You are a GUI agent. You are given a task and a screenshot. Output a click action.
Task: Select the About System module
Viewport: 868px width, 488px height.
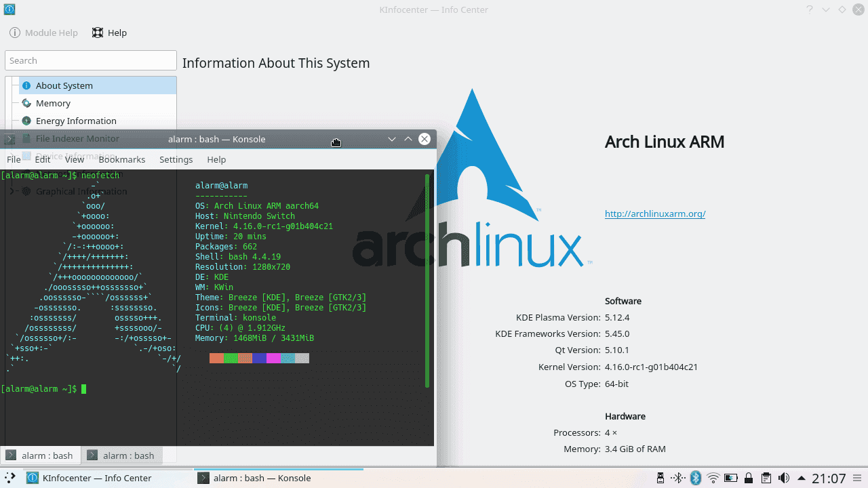click(x=98, y=85)
